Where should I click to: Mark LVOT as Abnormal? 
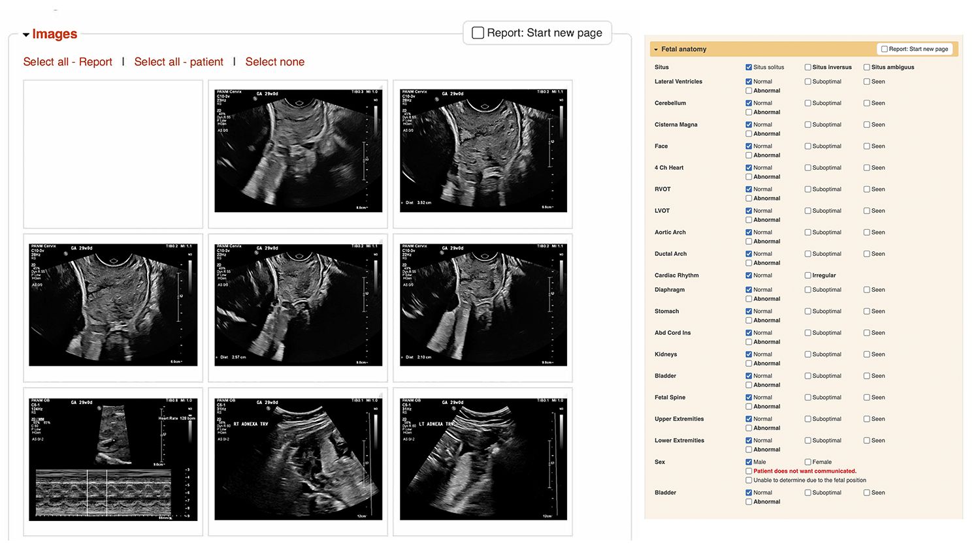(x=749, y=220)
